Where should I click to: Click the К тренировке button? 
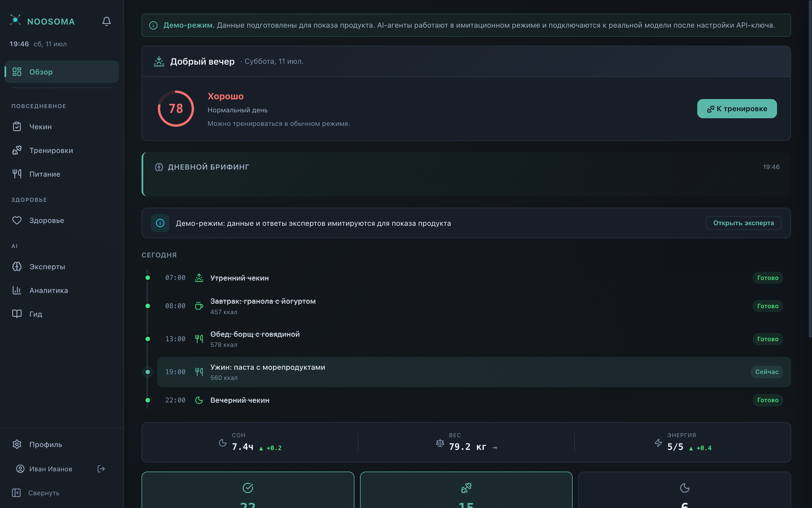point(737,109)
